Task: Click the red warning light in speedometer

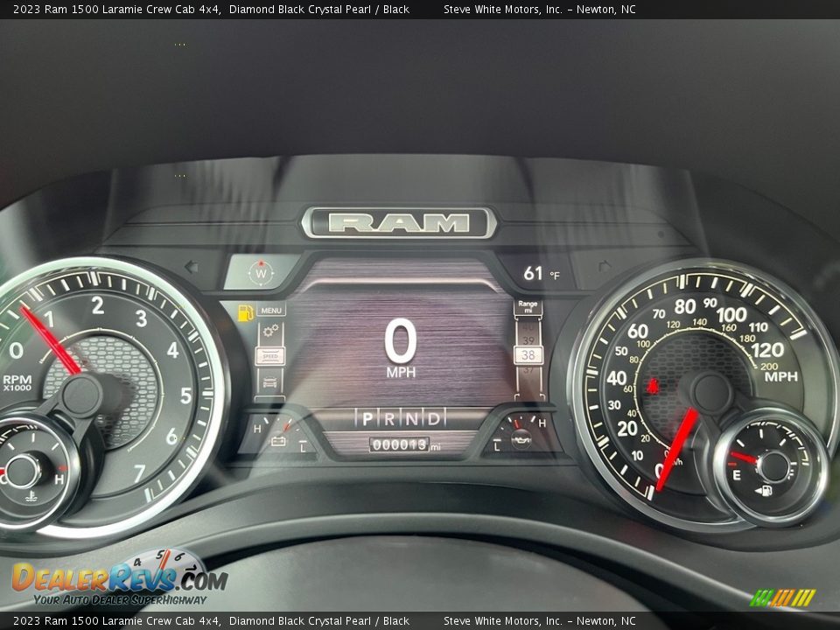Action: [x=653, y=386]
